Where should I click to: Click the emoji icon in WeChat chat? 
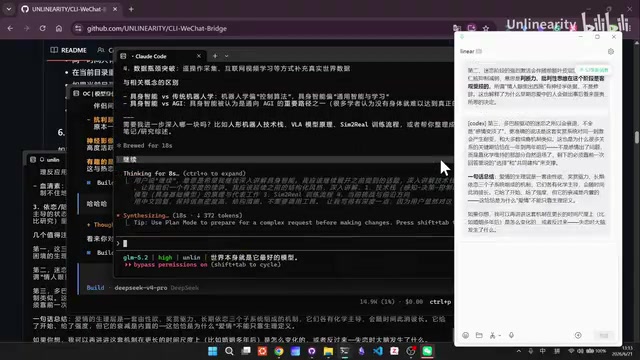(466, 335)
